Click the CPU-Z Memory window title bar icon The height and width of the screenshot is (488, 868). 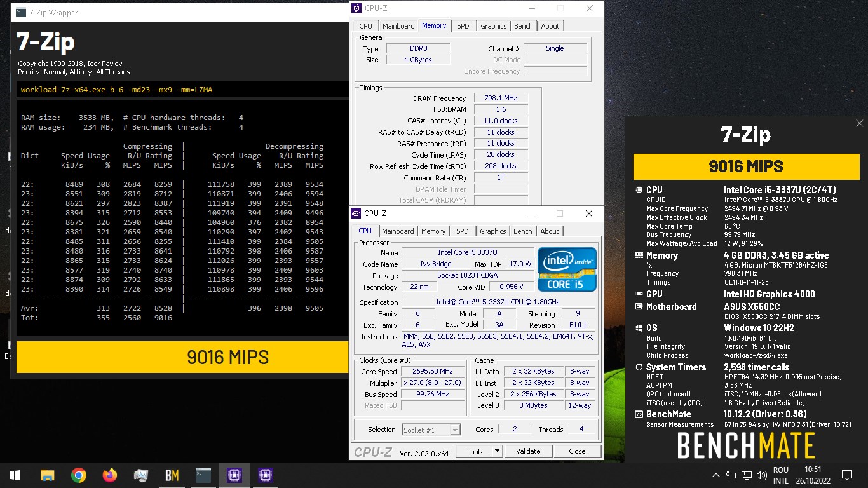pyautogui.click(x=357, y=8)
